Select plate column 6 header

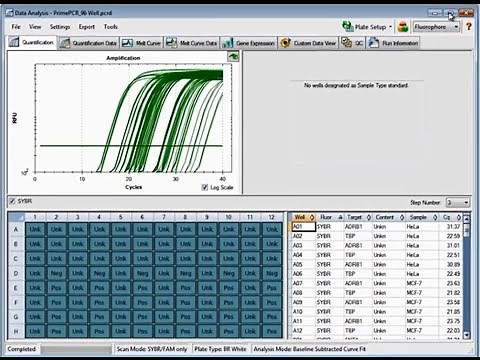coord(142,217)
